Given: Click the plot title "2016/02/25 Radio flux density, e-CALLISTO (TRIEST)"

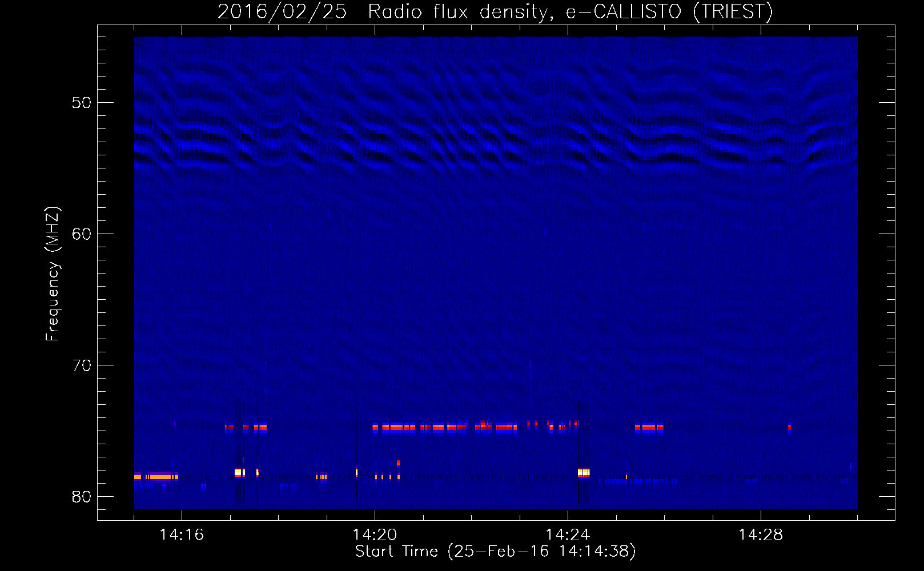Looking at the screenshot, I should click(x=495, y=11).
